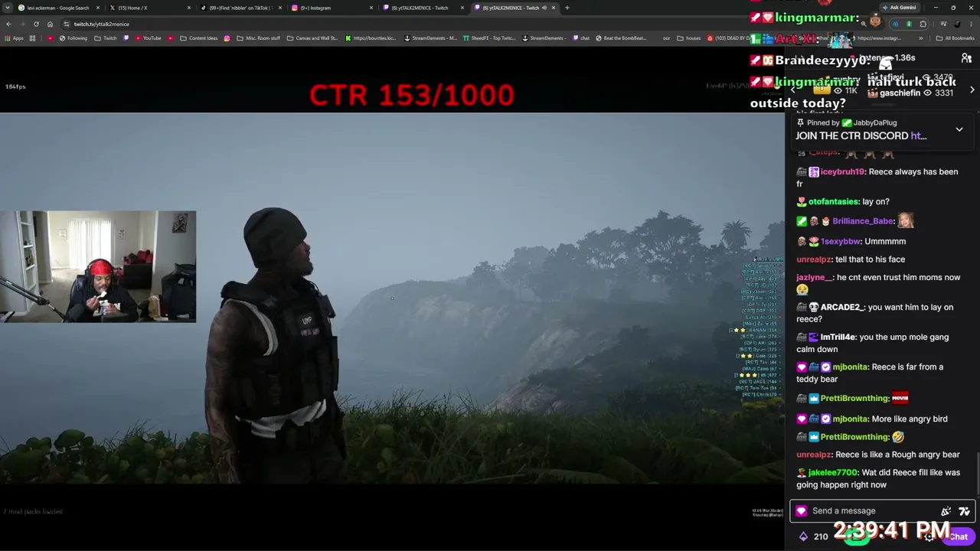Open chat settings gear icon

[x=929, y=536]
